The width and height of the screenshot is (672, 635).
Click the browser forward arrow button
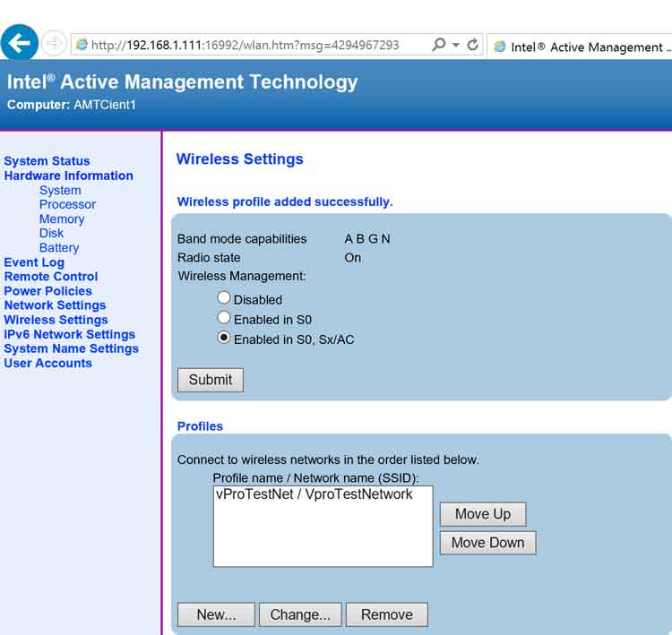(x=54, y=43)
